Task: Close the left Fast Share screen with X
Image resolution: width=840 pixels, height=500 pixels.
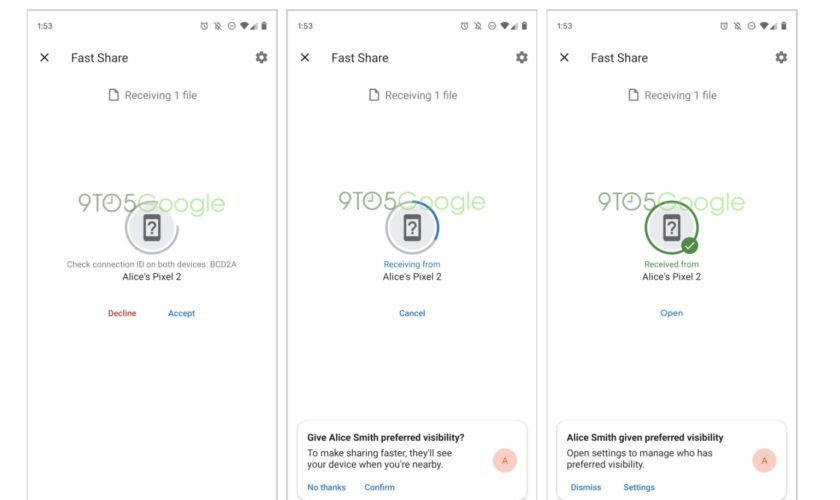Action: tap(44, 58)
